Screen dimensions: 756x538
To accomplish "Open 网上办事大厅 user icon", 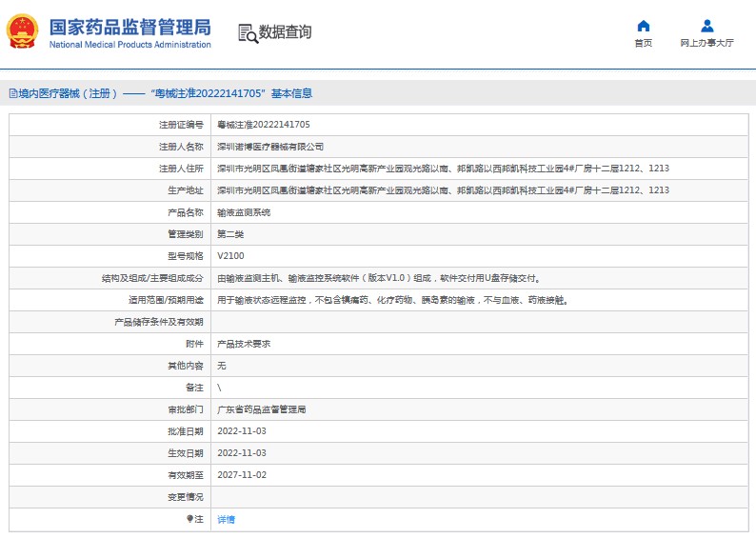I will coord(706,26).
